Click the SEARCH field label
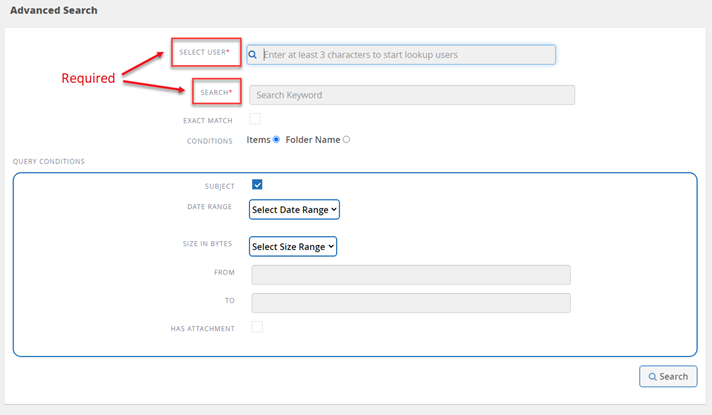Viewport: 712px width, 415px height. [215, 92]
